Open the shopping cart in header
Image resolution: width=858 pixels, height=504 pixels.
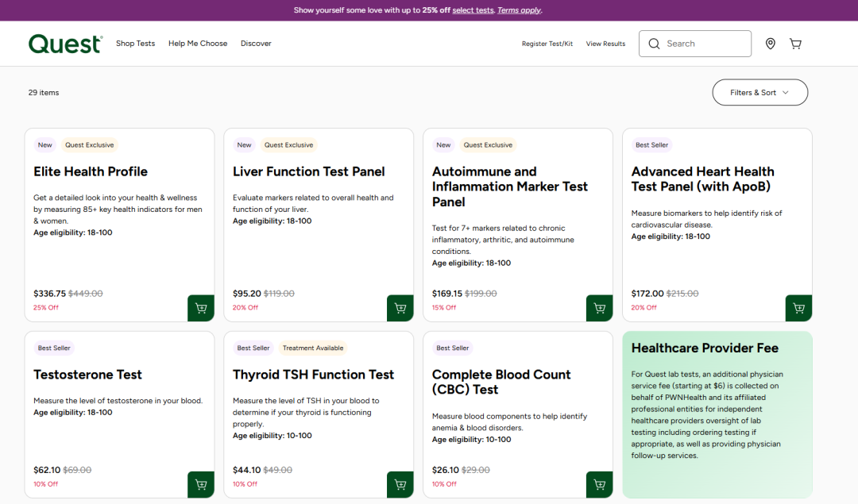(795, 44)
